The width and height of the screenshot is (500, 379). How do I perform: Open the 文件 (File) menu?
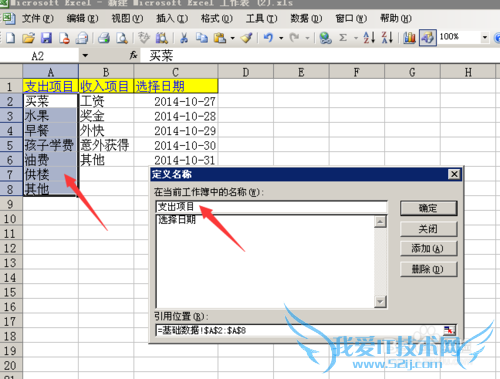[37, 18]
